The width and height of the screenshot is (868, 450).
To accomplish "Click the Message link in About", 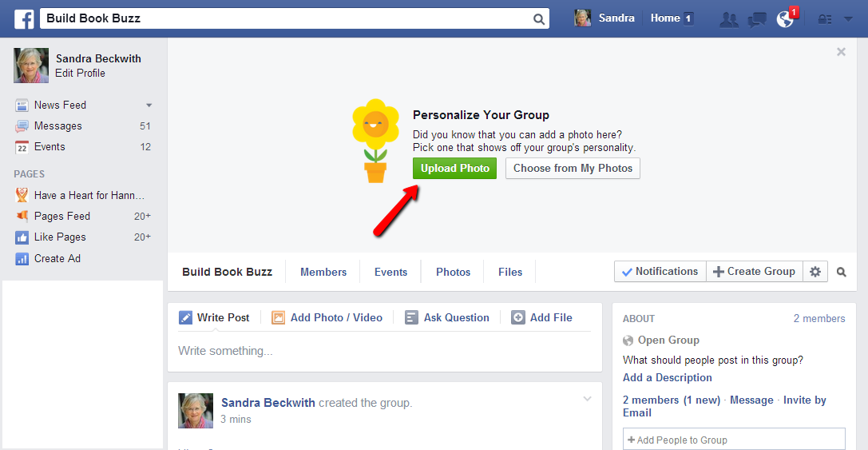I will pyautogui.click(x=751, y=400).
